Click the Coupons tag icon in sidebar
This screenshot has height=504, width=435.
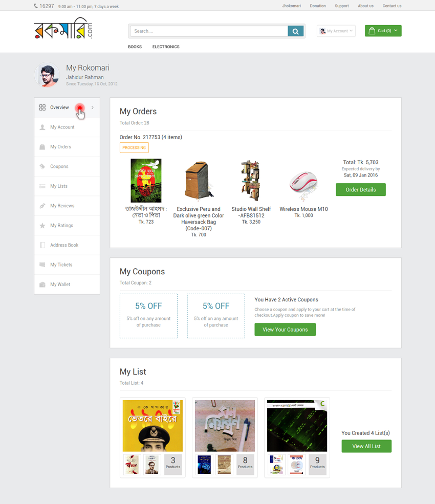tap(42, 166)
